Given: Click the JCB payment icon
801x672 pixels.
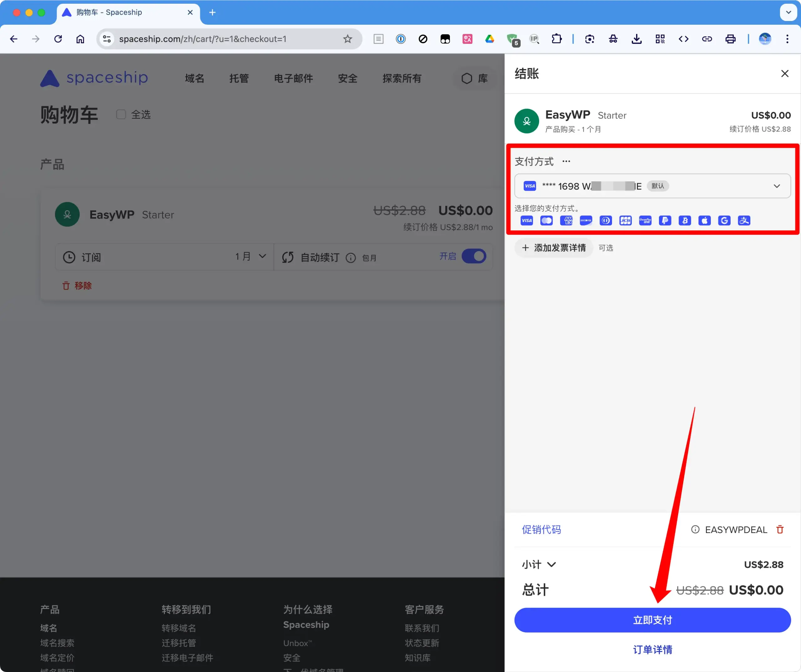Looking at the screenshot, I should click(625, 221).
